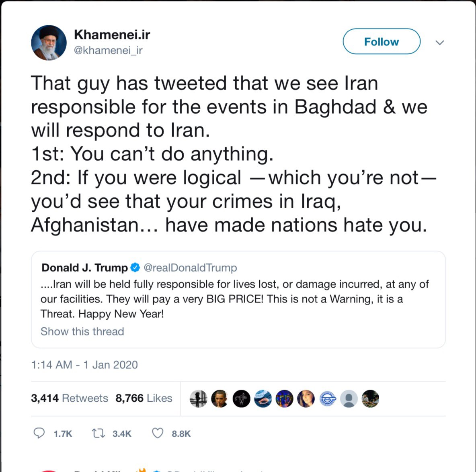Click the tweet timestamp 1:14 AM - 1 Jan 2020
Viewport: 476px width, 472px height.
[x=84, y=365]
